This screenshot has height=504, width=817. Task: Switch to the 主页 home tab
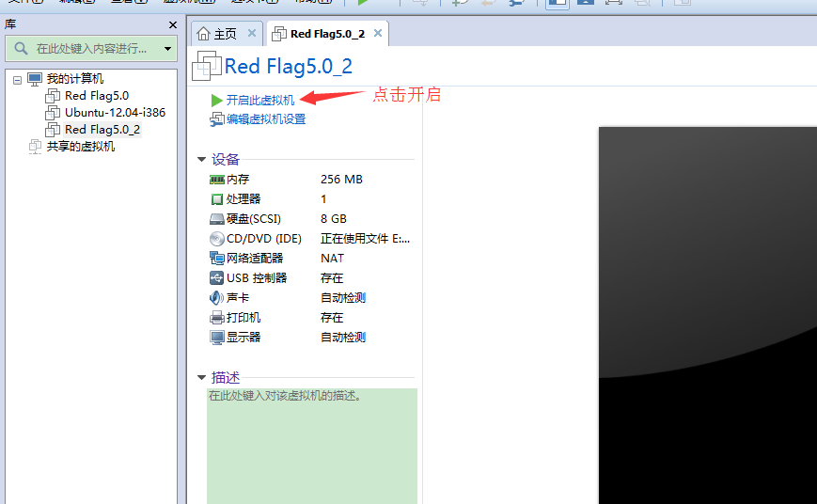point(225,34)
